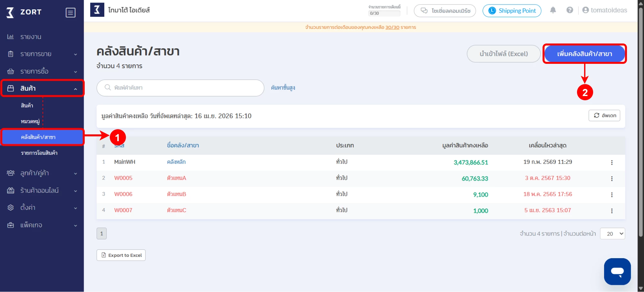This screenshot has width=644, height=292.
Task: Click the Export to Excel button
Action: click(121, 255)
